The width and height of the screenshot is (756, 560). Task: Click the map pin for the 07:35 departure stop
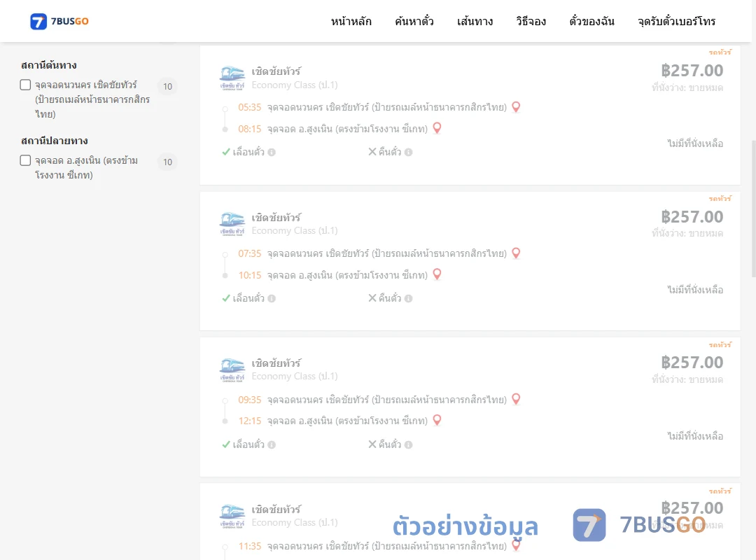[x=516, y=253]
